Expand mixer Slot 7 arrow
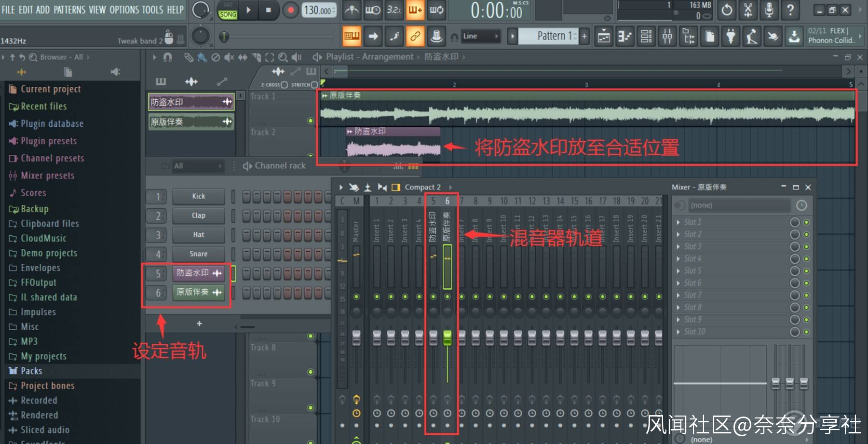This screenshot has width=868, height=444. tap(678, 295)
